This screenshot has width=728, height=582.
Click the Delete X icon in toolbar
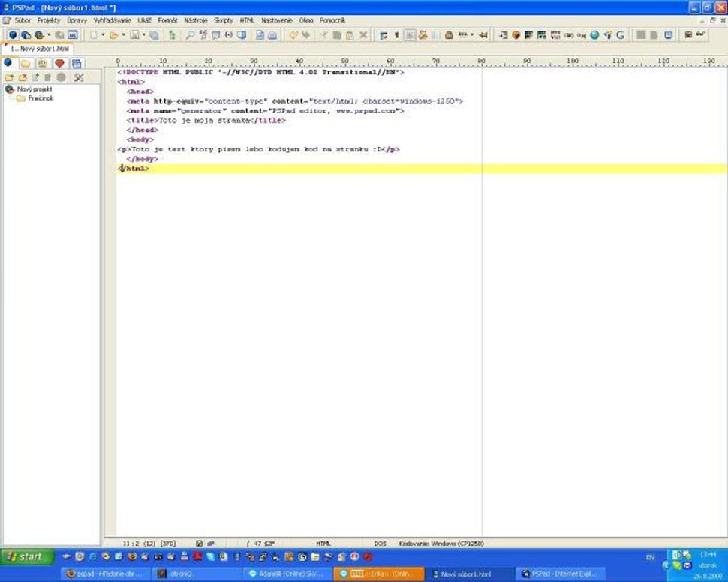[363, 35]
